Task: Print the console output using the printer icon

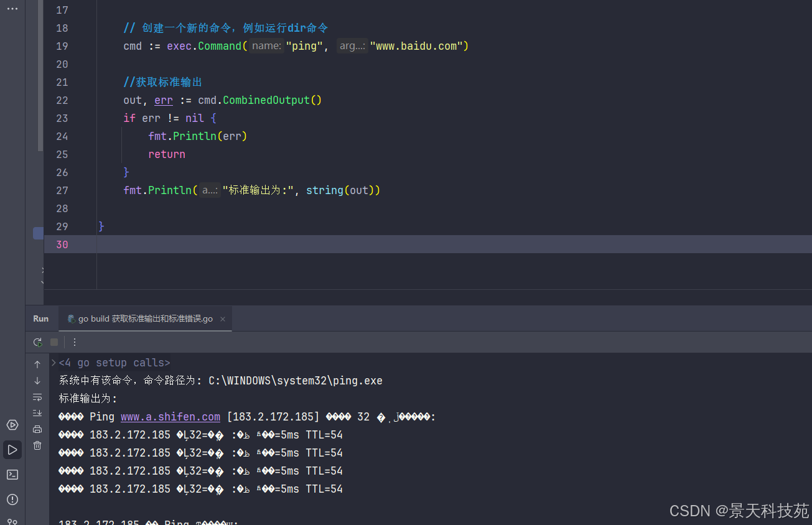Action: coord(37,429)
